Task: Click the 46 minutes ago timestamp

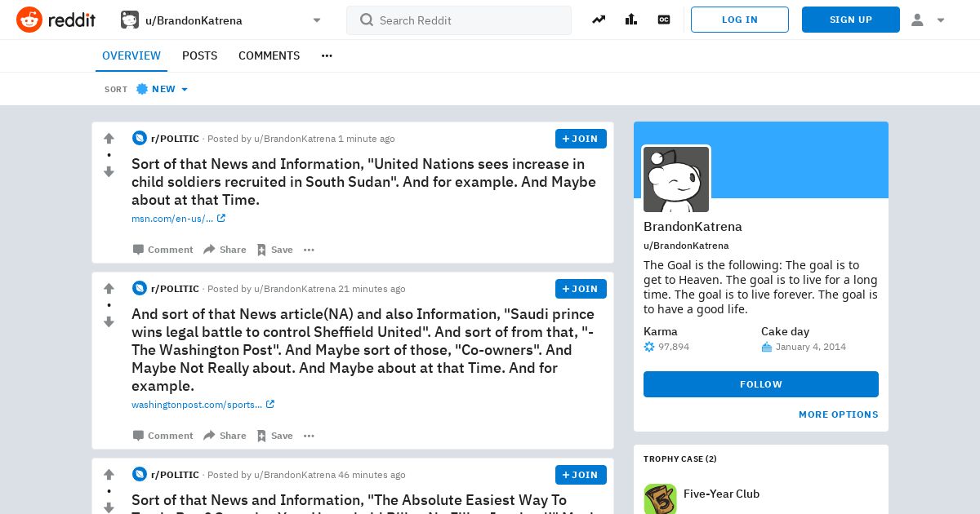Action: pyautogui.click(x=372, y=475)
